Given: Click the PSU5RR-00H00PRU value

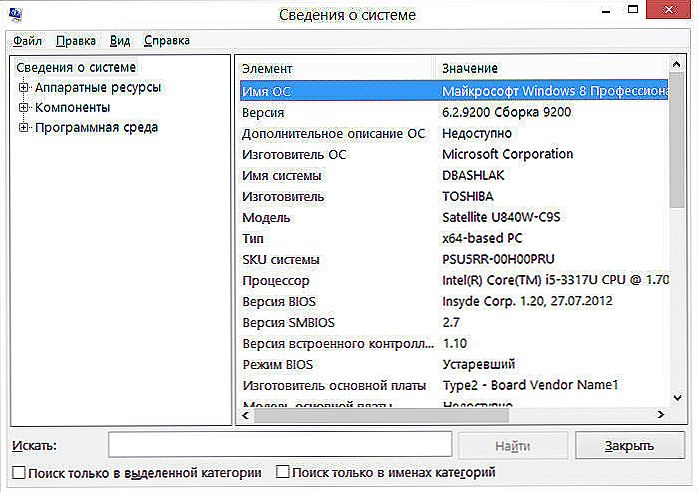Looking at the screenshot, I should (498, 259).
